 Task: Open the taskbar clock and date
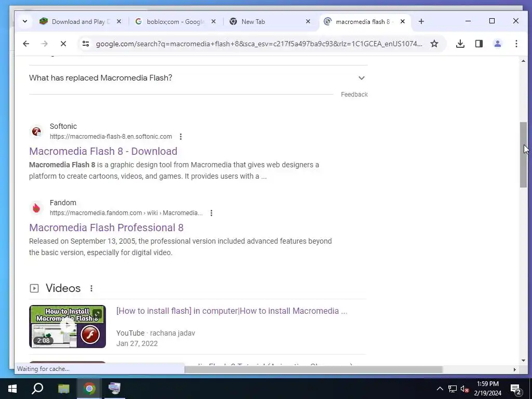point(487,389)
